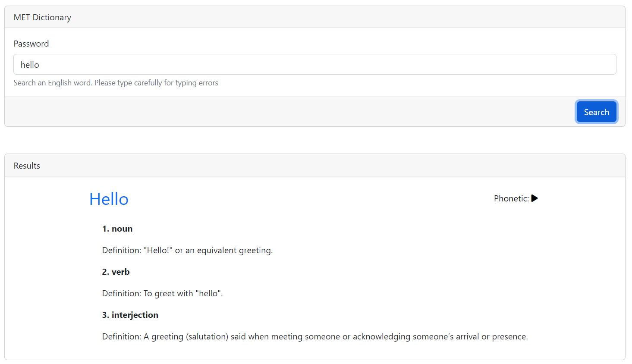The height and width of the screenshot is (364, 632).
Task: Select the word Hello in the results
Action: tap(109, 199)
